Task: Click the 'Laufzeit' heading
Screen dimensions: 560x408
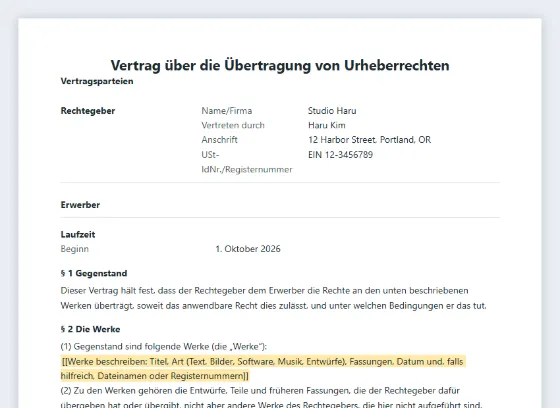Action: coord(78,234)
